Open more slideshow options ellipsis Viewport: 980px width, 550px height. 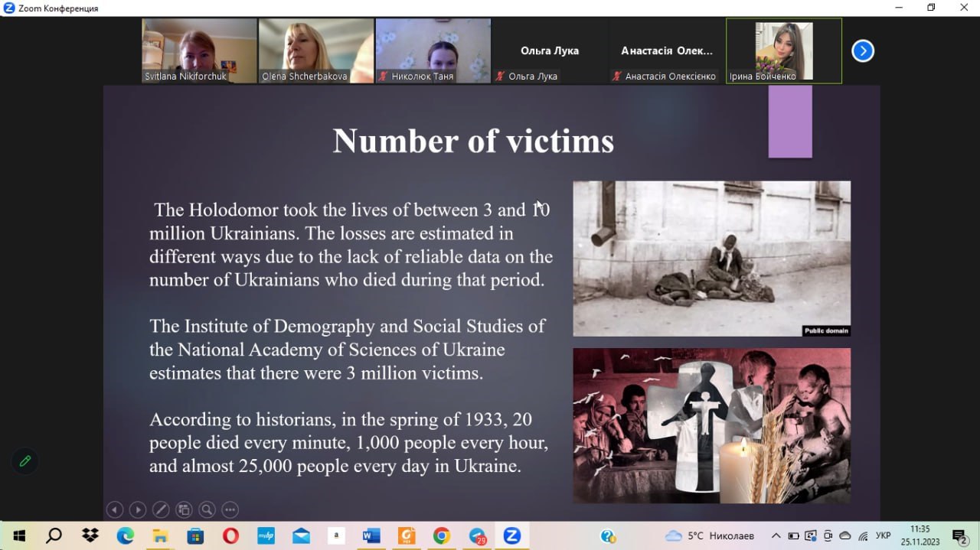pyautogui.click(x=230, y=509)
